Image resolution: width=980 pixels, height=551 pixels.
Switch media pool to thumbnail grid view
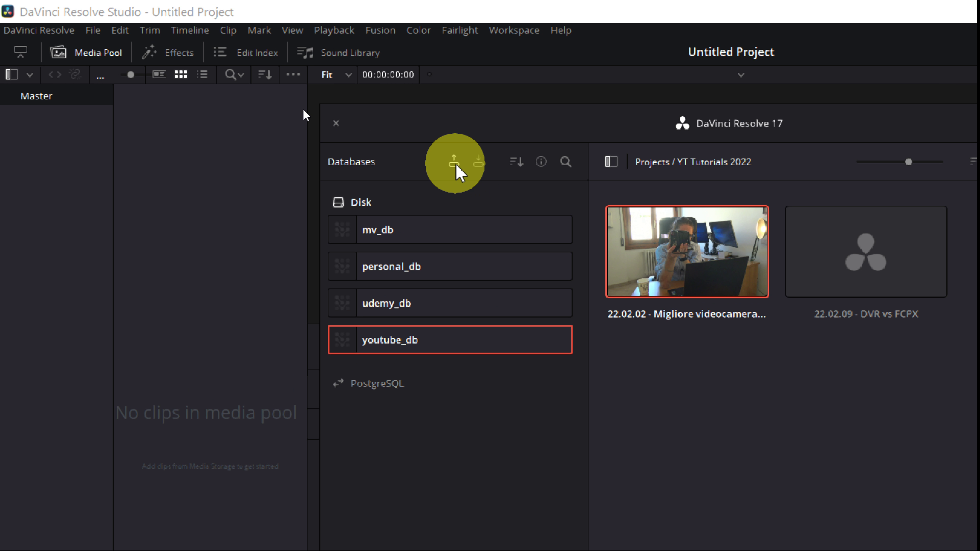181,74
